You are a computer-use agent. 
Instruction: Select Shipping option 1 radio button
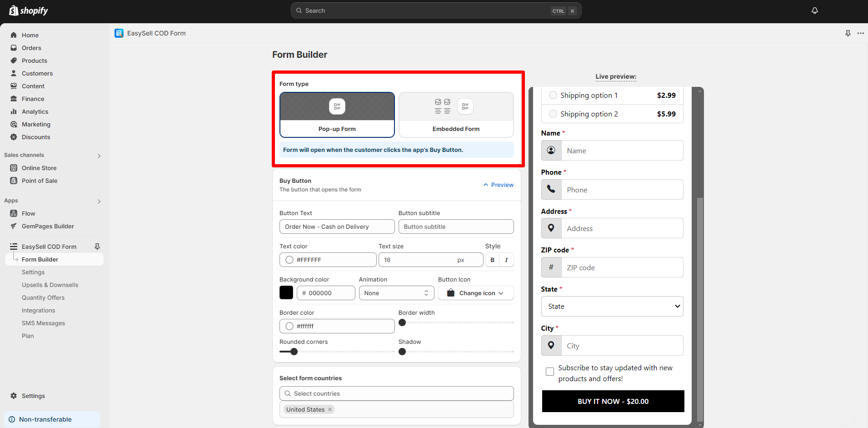point(553,95)
